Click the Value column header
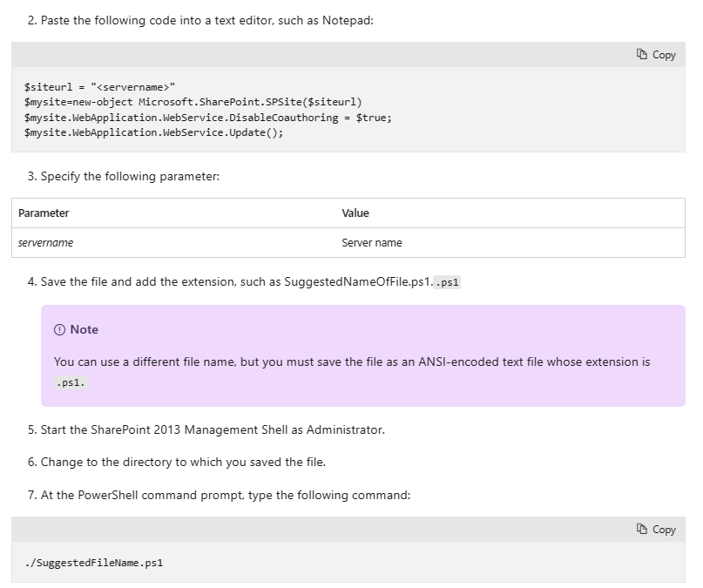The width and height of the screenshot is (703, 588). pyautogui.click(x=355, y=213)
